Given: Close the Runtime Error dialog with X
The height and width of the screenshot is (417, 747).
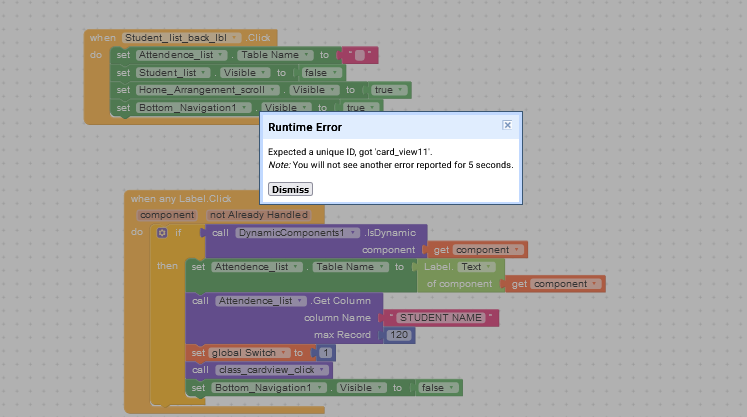Looking at the screenshot, I should point(507,125).
